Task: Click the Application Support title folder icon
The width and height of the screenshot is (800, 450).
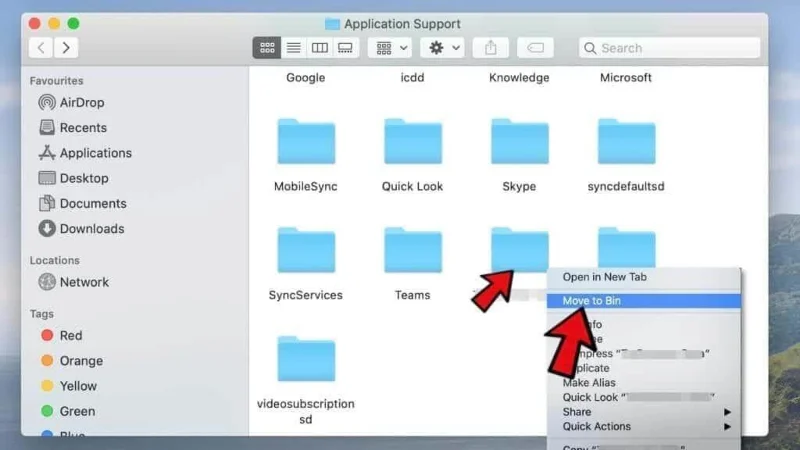Action: point(332,24)
